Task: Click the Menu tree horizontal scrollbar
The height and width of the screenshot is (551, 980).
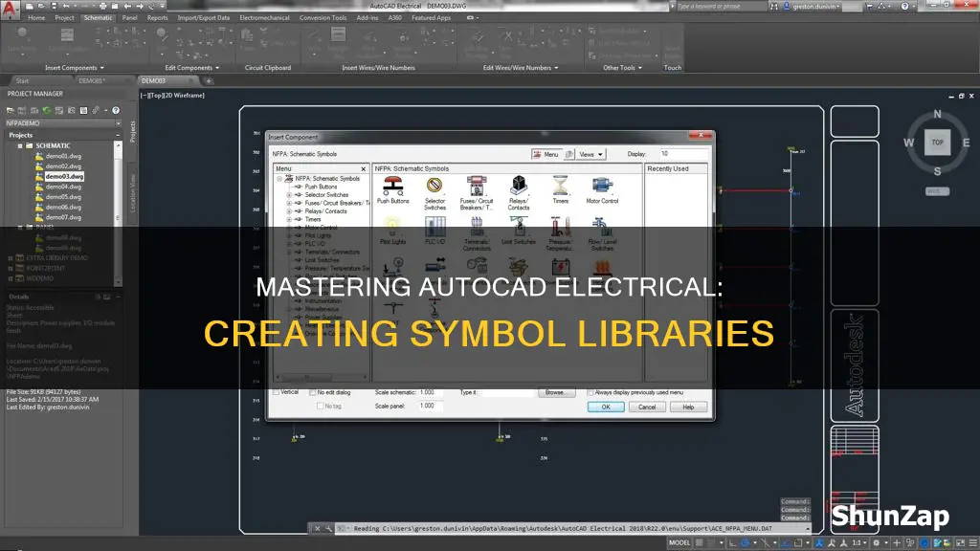Action: tap(322, 377)
